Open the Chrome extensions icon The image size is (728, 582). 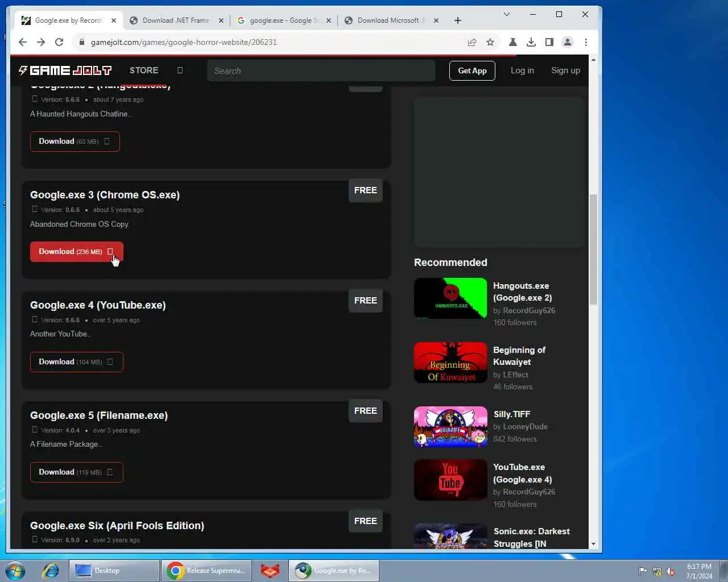[512, 42]
